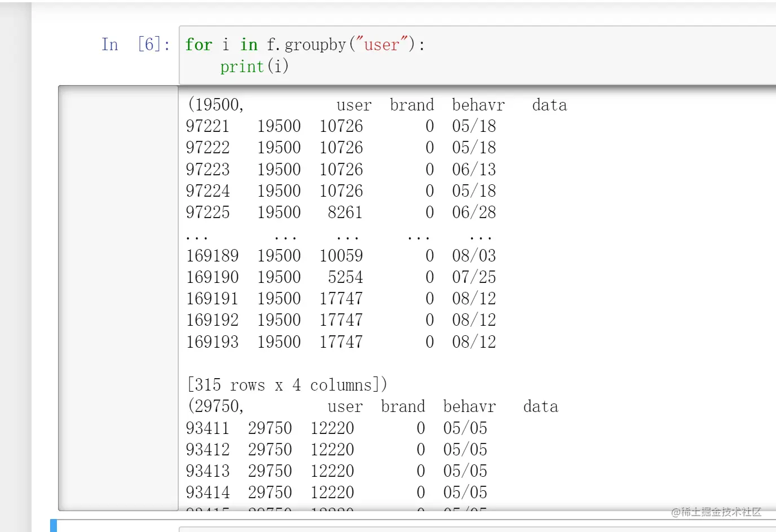Screen dimensions: 776x532
Task: Click row index "169191"
Action: 212,298
